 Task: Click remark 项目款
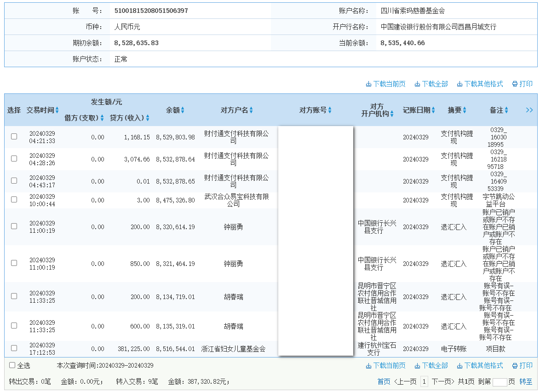495,349
